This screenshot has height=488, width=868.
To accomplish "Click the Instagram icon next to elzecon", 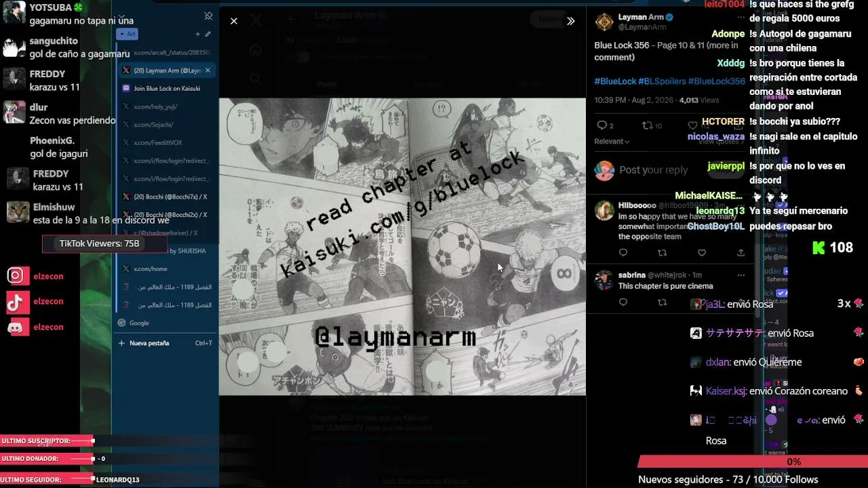I will pyautogui.click(x=17, y=275).
